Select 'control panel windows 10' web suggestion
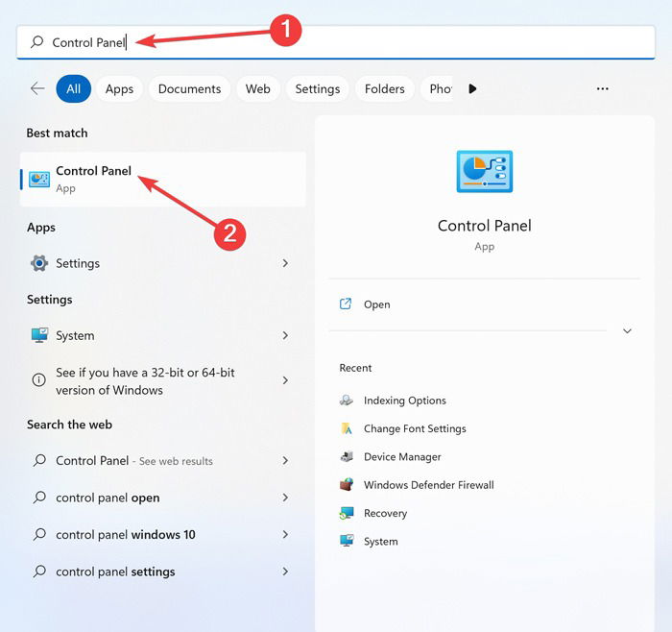 click(163, 535)
